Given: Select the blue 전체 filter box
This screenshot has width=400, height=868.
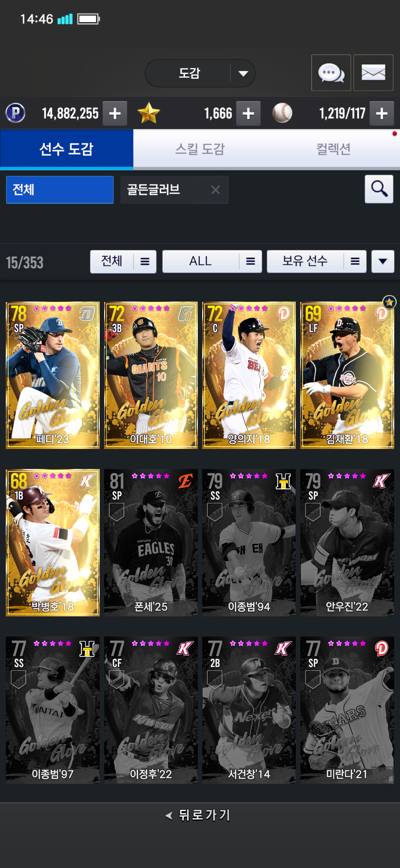Looking at the screenshot, I should [60, 189].
